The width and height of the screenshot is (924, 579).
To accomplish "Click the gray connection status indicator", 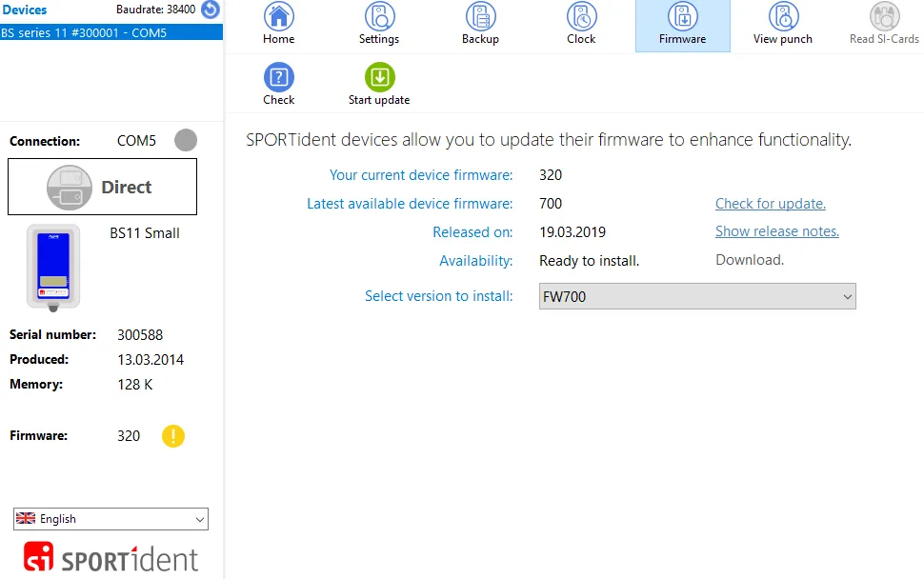I will click(x=186, y=140).
